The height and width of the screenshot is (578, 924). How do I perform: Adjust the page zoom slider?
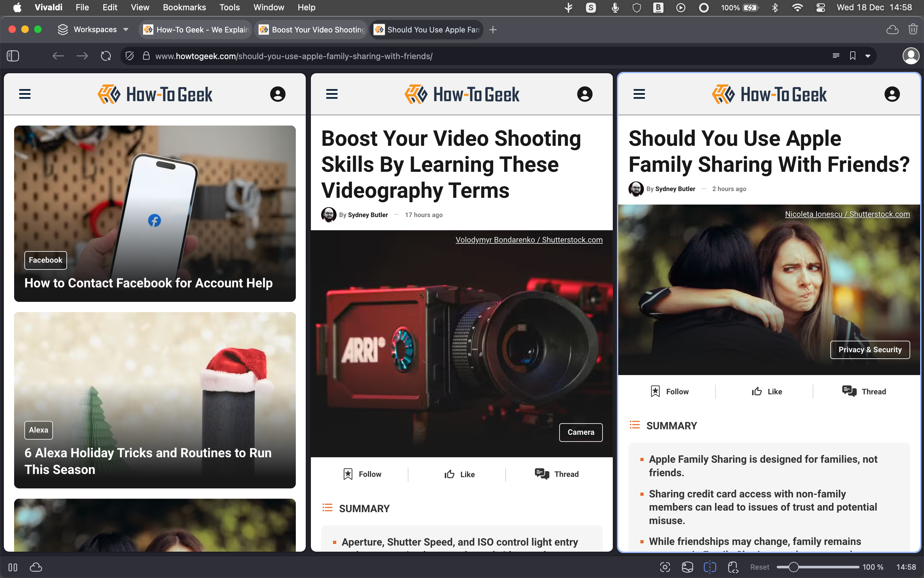817,567
